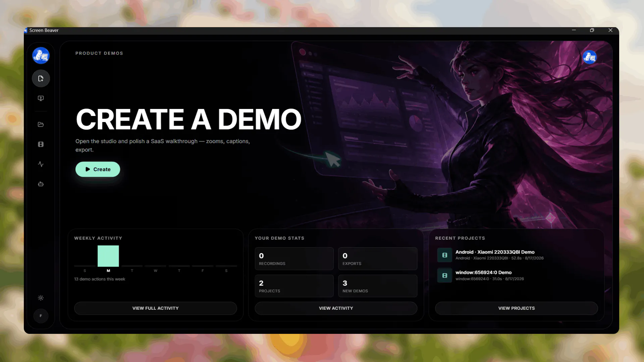
Task: Minimize the Screen Beaver window
Action: point(574,30)
